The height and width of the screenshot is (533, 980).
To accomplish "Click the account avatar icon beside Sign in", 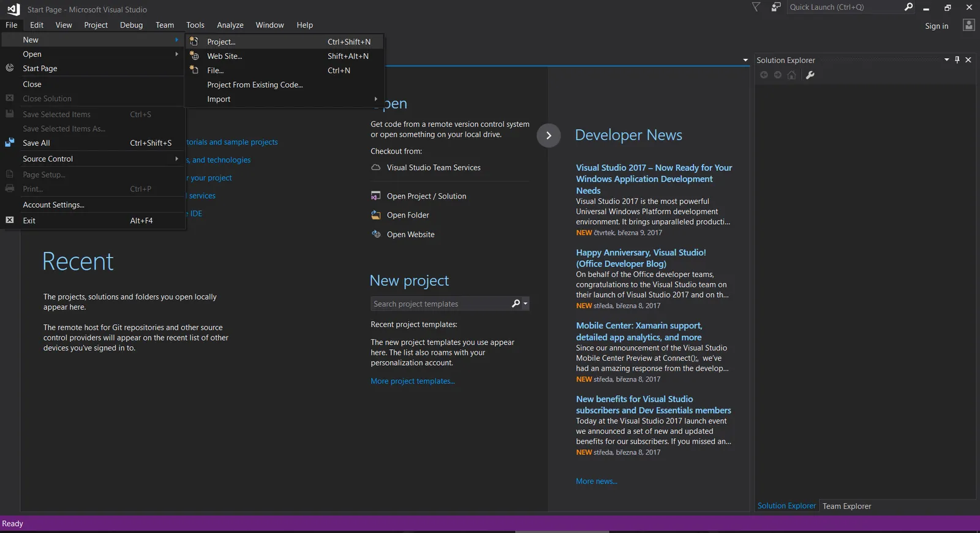I will (968, 25).
